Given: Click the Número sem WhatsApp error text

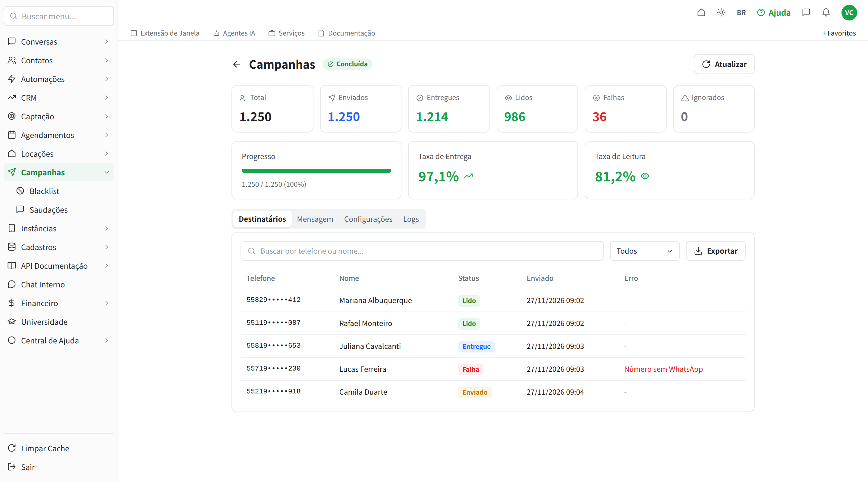Looking at the screenshot, I should coord(663,369).
